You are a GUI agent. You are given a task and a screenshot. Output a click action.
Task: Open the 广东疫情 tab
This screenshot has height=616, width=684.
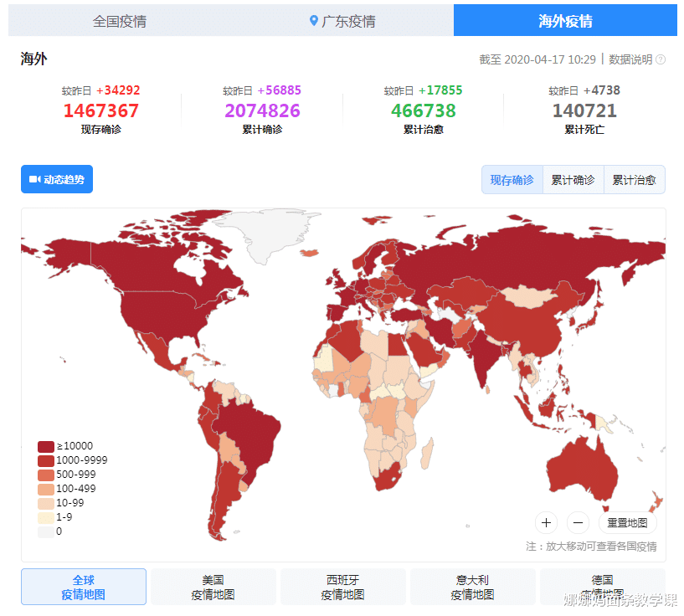(342, 21)
